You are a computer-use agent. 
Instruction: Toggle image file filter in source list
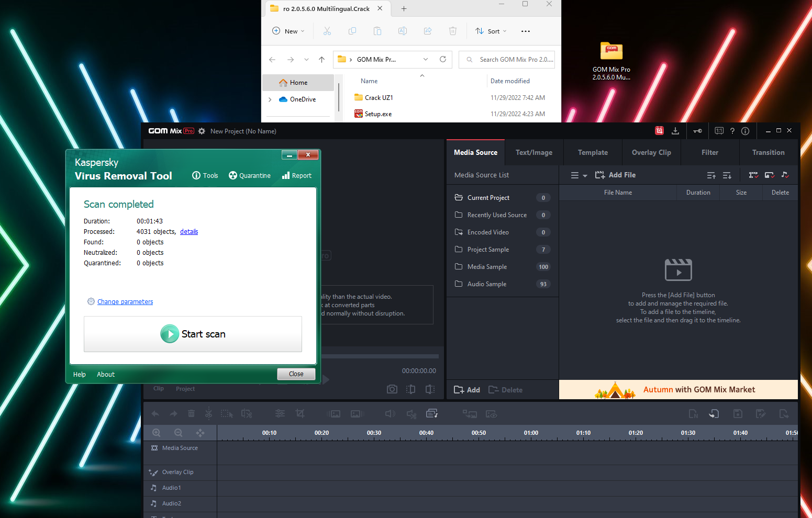(x=769, y=175)
